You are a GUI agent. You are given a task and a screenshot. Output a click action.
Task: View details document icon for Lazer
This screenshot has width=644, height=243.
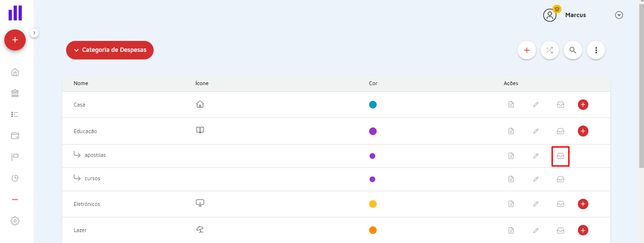(x=511, y=231)
